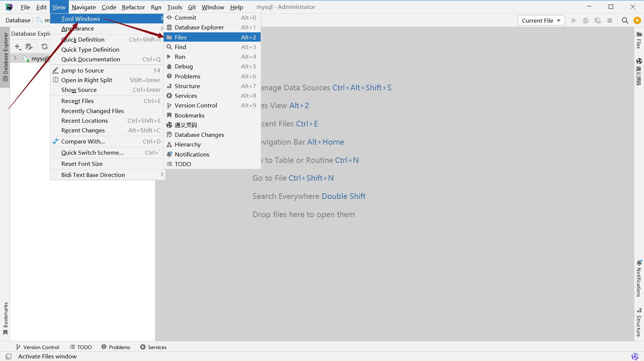Select Reset Font Size

point(107,164)
